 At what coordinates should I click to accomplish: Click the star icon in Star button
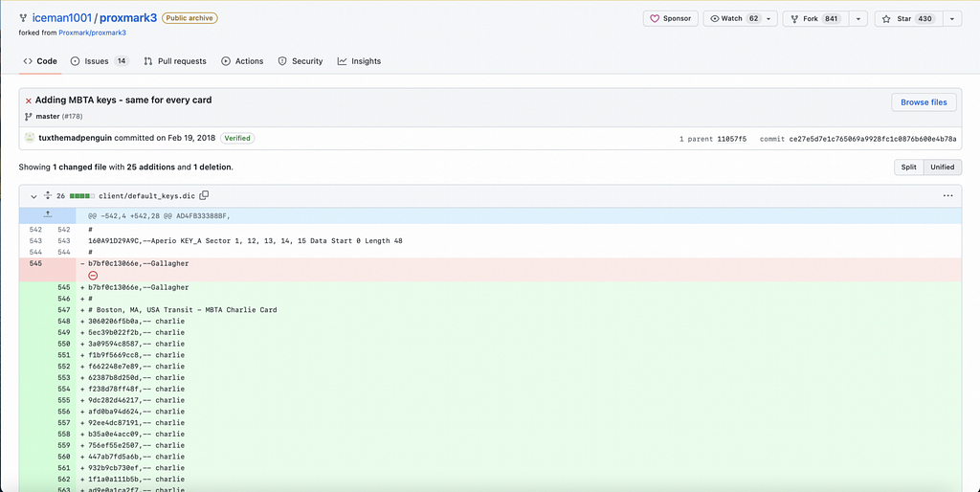coord(886,19)
